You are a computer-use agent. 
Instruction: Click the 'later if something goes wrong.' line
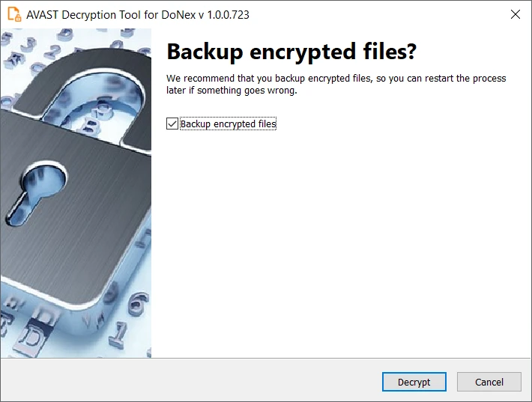pyautogui.click(x=232, y=91)
